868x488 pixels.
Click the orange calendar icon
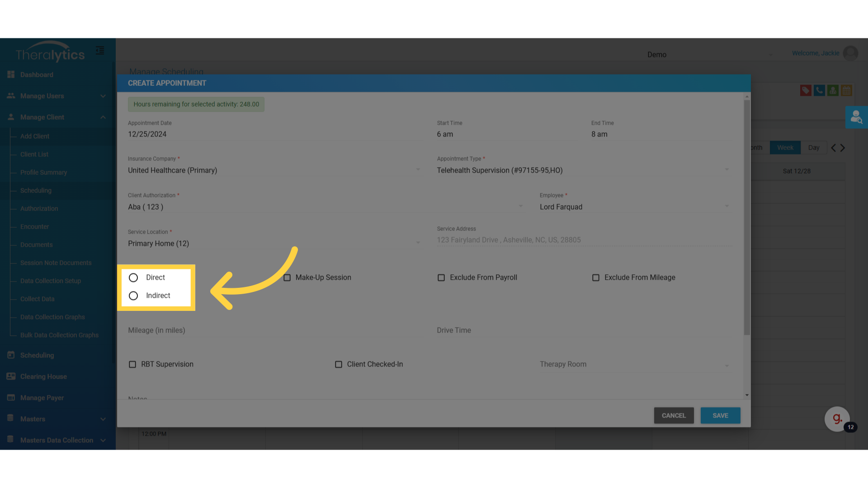846,90
